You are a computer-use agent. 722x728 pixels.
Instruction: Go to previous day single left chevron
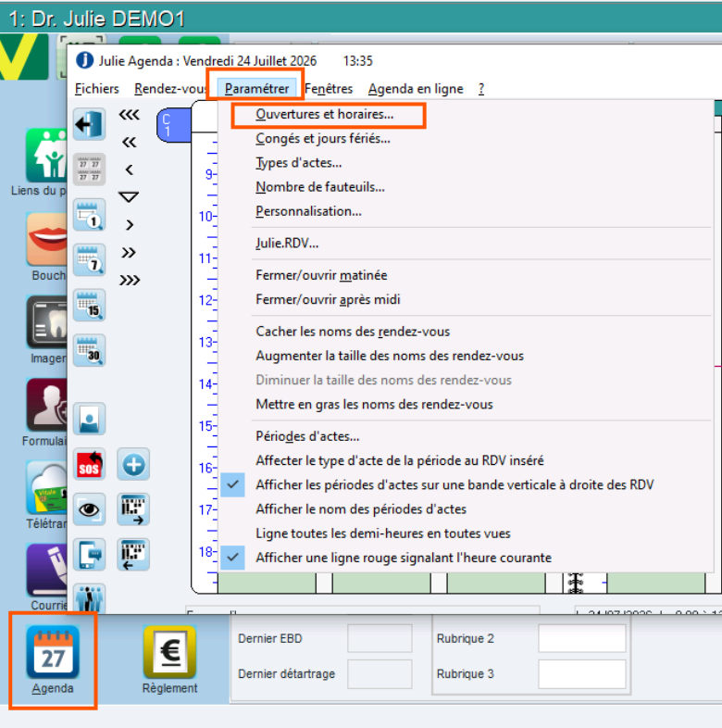click(x=129, y=169)
